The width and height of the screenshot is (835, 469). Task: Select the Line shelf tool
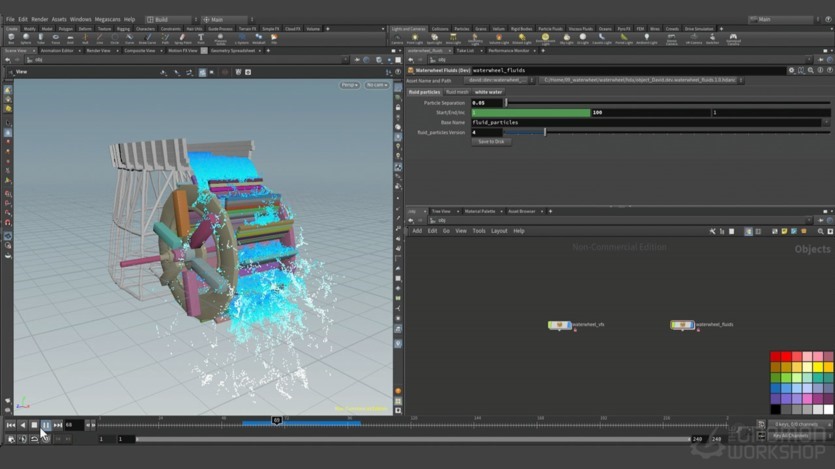point(100,38)
